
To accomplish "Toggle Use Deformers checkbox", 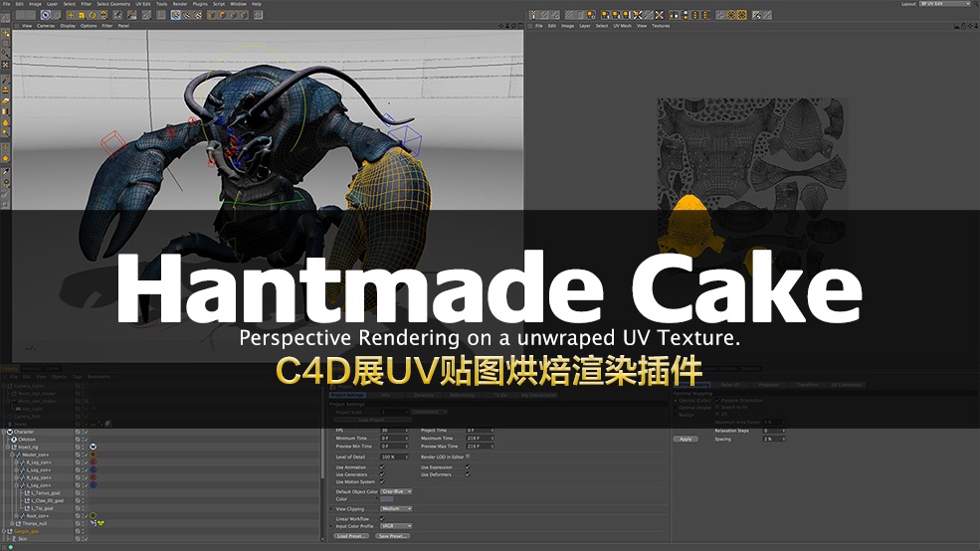I will click(x=468, y=474).
